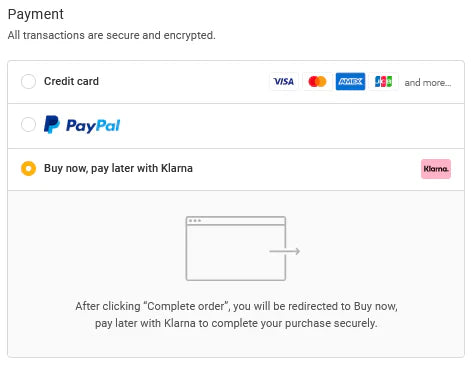This screenshot has height=368, width=472.
Task: Click the American Express card icon
Action: [350, 82]
